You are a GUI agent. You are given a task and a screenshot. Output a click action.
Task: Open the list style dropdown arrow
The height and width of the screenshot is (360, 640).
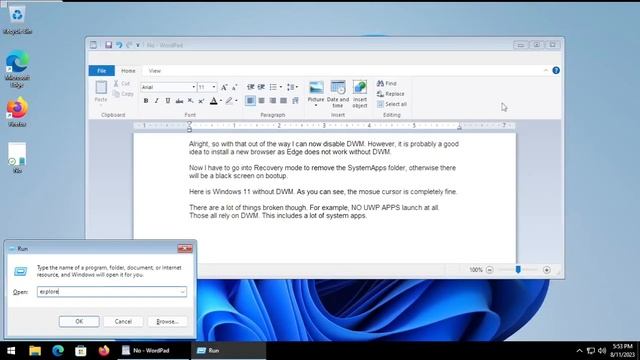[280, 87]
